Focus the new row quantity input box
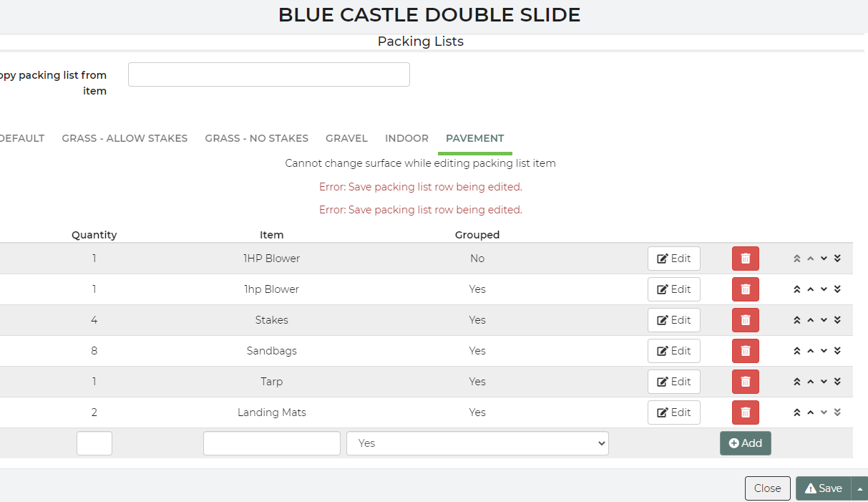This screenshot has width=868, height=502. [x=94, y=443]
